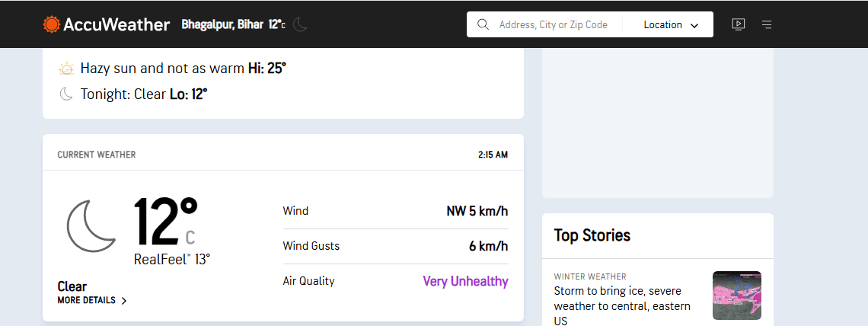Click the magnifier search icon

483,24
